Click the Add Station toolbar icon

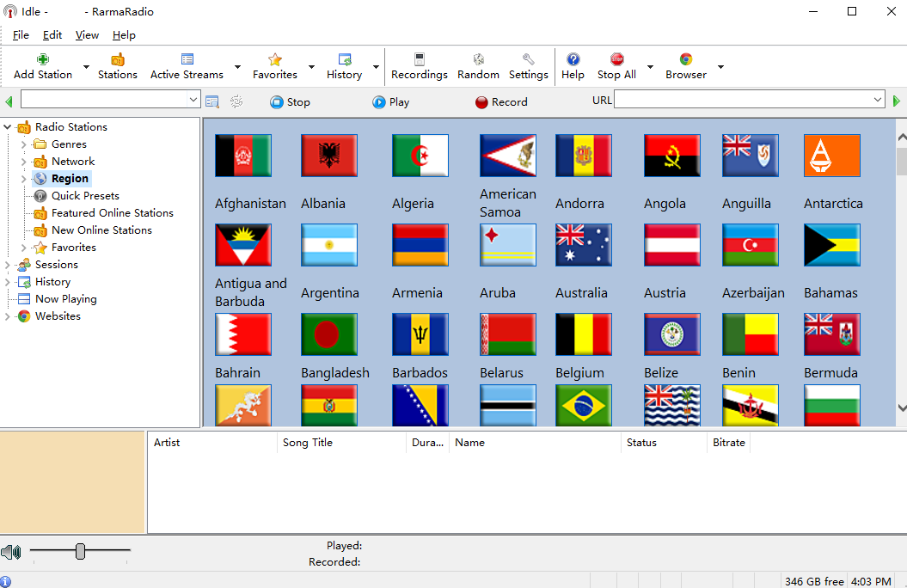43,60
